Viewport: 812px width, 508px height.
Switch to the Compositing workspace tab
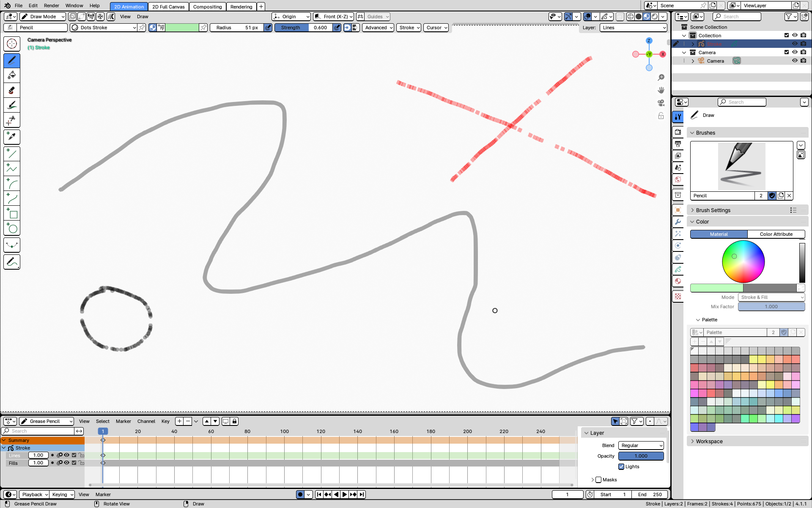point(207,6)
